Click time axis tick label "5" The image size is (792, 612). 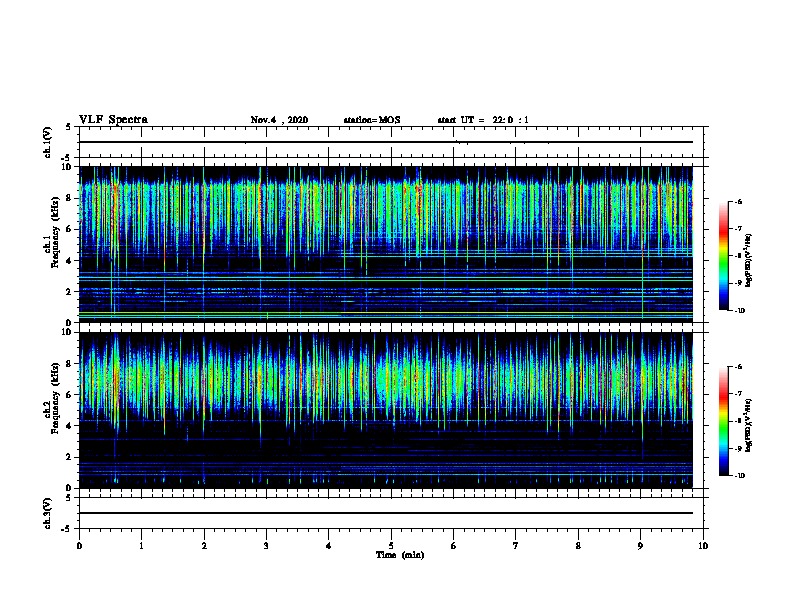point(391,545)
